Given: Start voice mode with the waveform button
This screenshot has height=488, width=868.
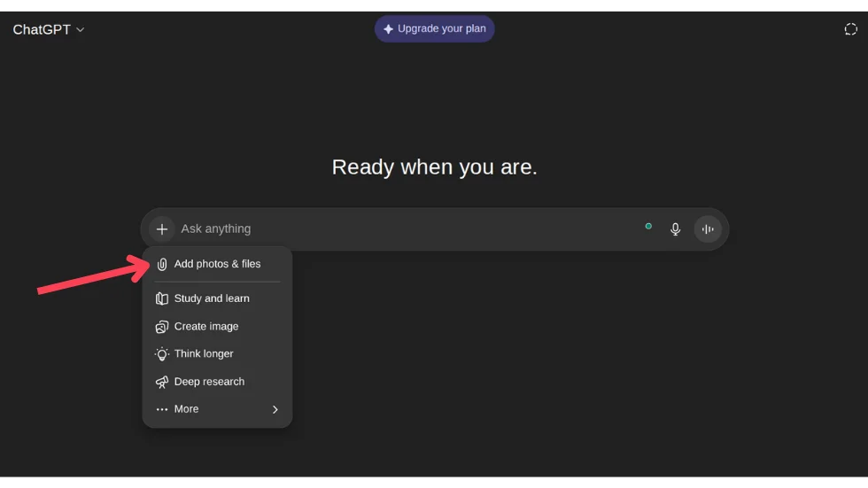Looking at the screenshot, I should [x=708, y=229].
